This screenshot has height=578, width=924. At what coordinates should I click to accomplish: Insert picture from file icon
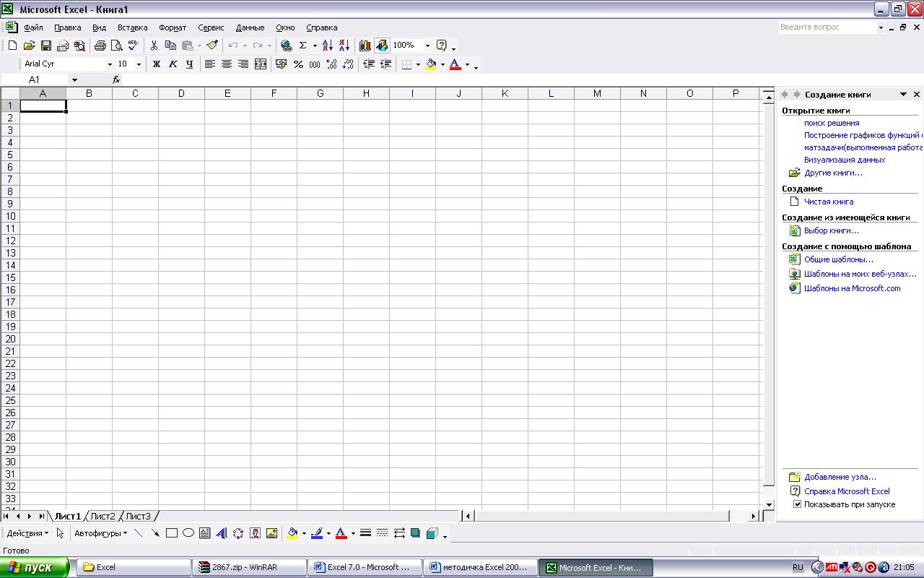(x=271, y=533)
